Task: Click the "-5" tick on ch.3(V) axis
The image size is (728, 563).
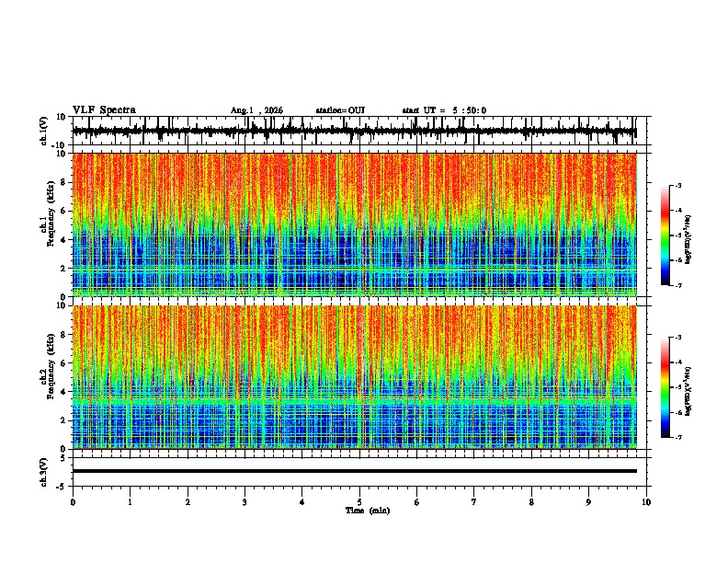Action: pyautogui.click(x=62, y=487)
